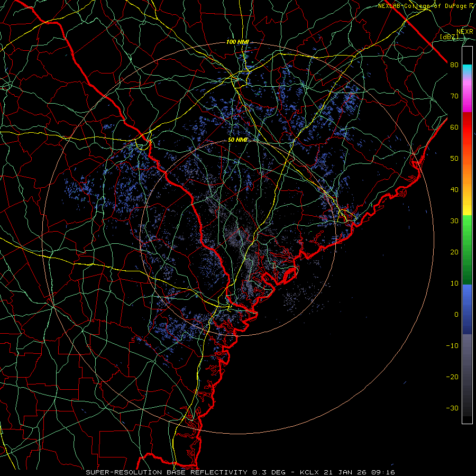This screenshot has width=476, height=476.
Task: Click the 30 value on the dBZ scale
Action: point(454,221)
